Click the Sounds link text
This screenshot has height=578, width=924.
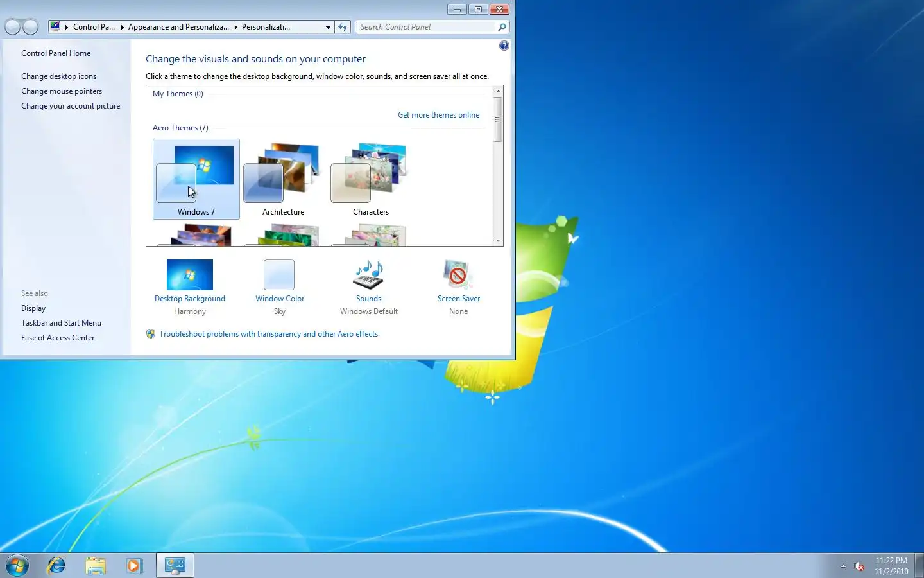tap(368, 299)
